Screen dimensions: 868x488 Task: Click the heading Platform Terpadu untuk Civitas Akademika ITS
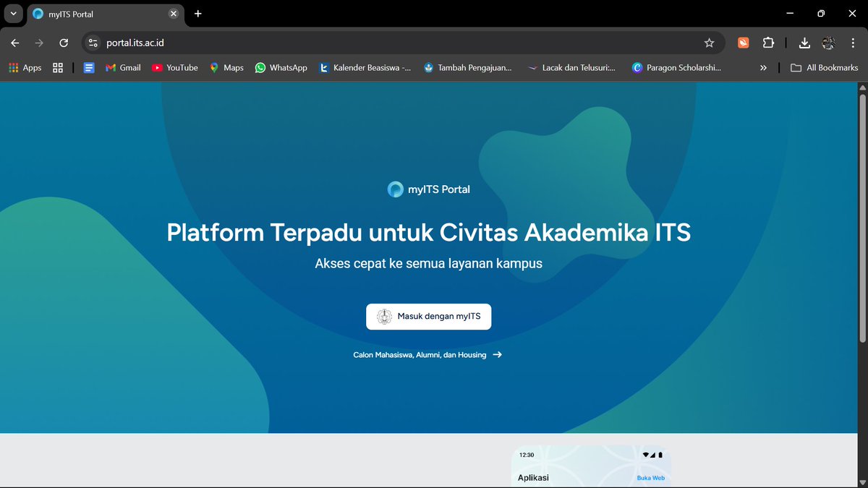tap(429, 233)
